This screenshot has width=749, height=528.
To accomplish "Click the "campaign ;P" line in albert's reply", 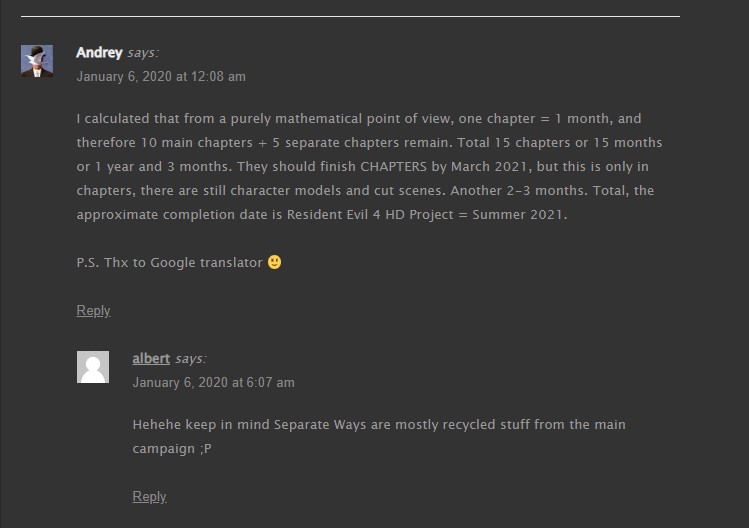I will tap(172, 449).
